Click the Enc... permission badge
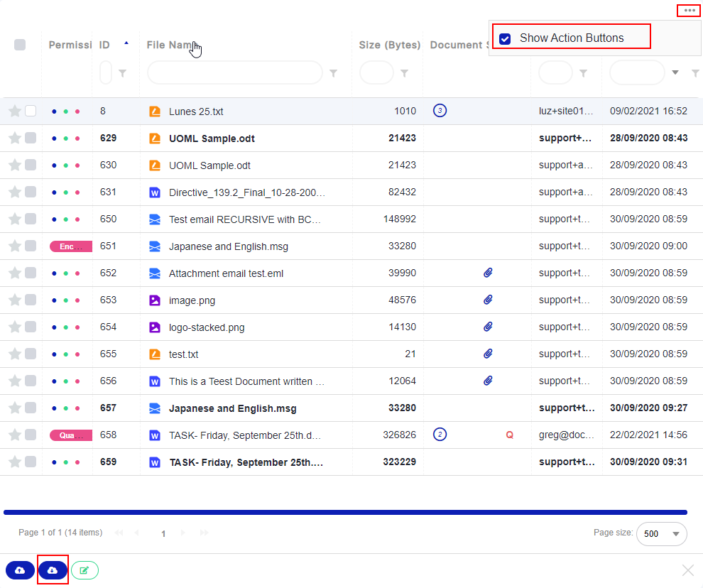The height and width of the screenshot is (588, 703). click(x=71, y=246)
